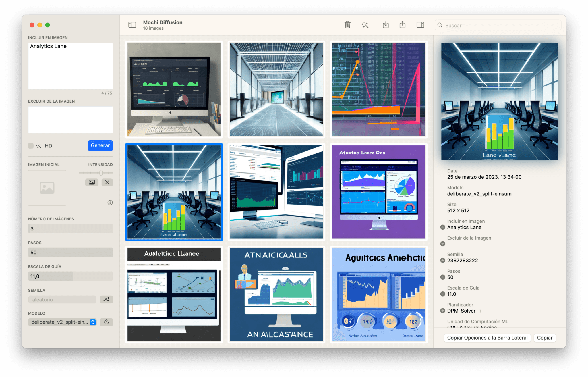
Task: Open the model dropdown deliberate_v2_split-ein
Action: [x=62, y=322]
